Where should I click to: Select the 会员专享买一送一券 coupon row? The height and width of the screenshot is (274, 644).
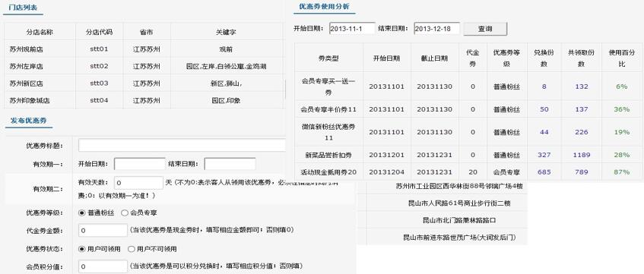(468, 87)
